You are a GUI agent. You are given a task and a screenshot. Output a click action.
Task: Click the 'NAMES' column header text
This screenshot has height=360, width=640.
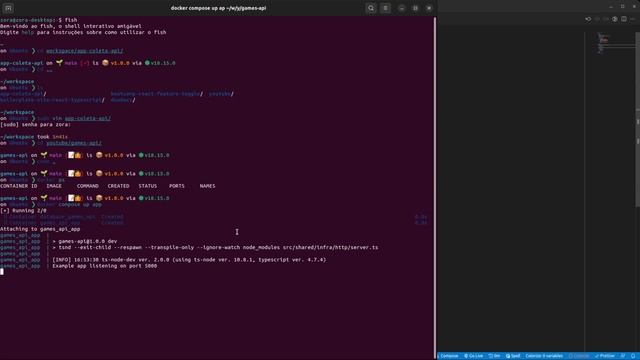(207, 186)
